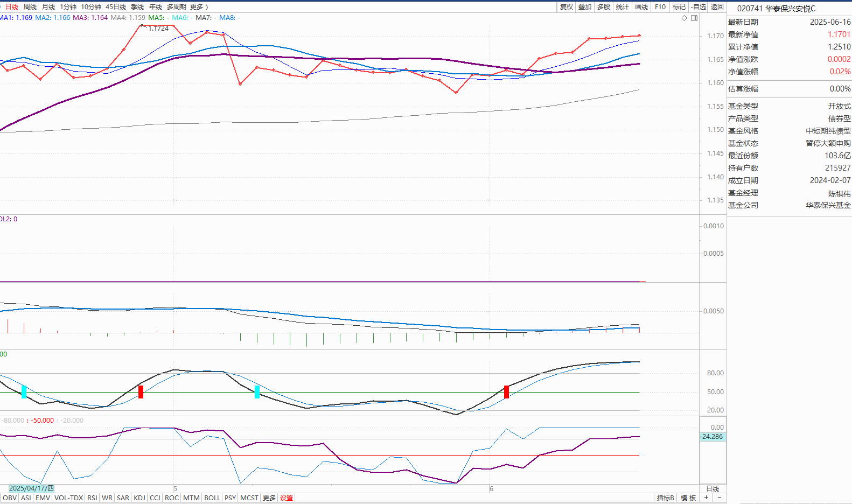Screen dimensions: 852x504
Task: Select the 10分钟 period
Action: (91, 7)
